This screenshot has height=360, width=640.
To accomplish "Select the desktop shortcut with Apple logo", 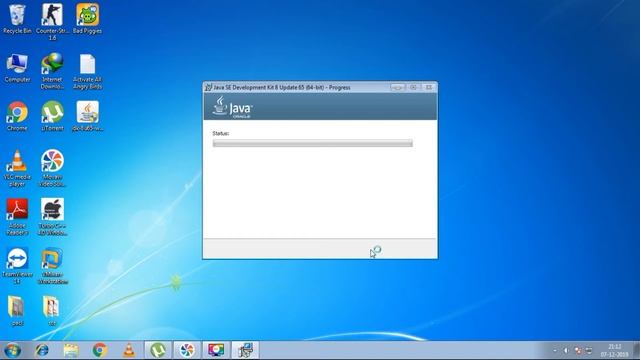I will pos(52,217).
